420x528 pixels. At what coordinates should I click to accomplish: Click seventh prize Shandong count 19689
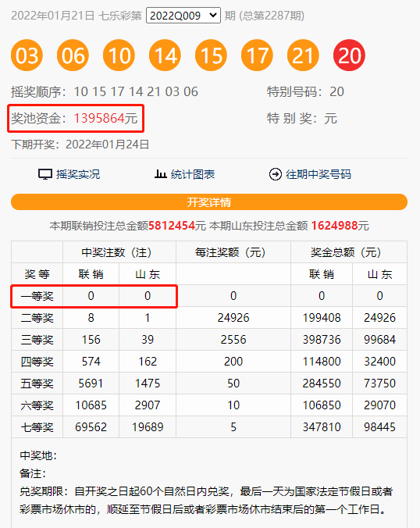[x=148, y=427]
